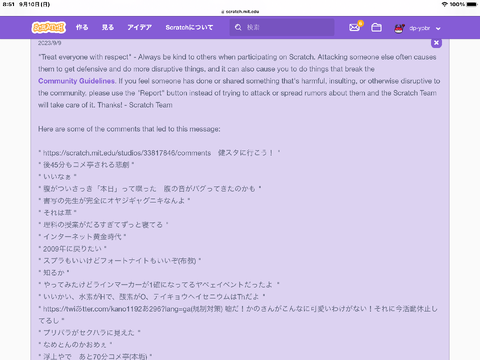Open the Scratchについて navigation item
The height and width of the screenshot is (360, 480).
point(189,27)
